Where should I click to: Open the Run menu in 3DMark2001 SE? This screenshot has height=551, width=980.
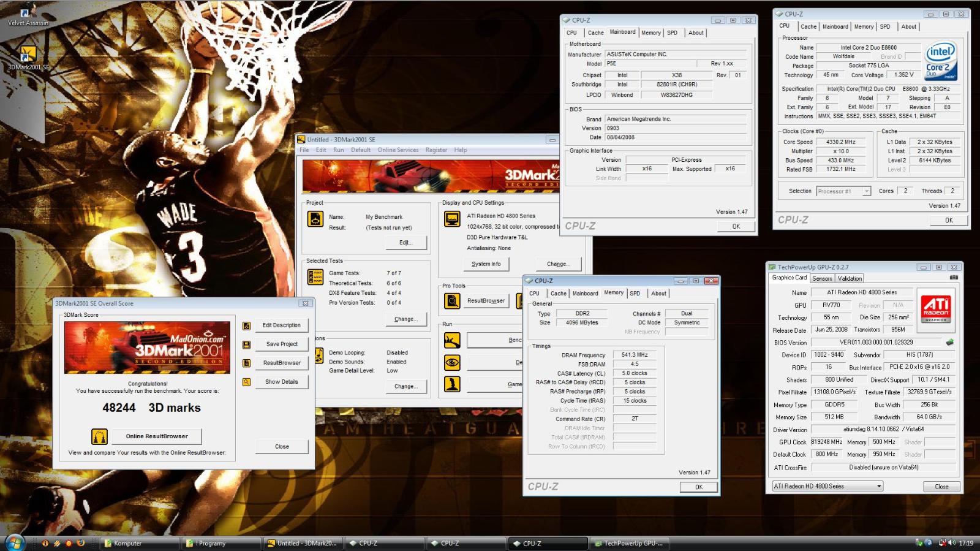pyautogui.click(x=339, y=150)
